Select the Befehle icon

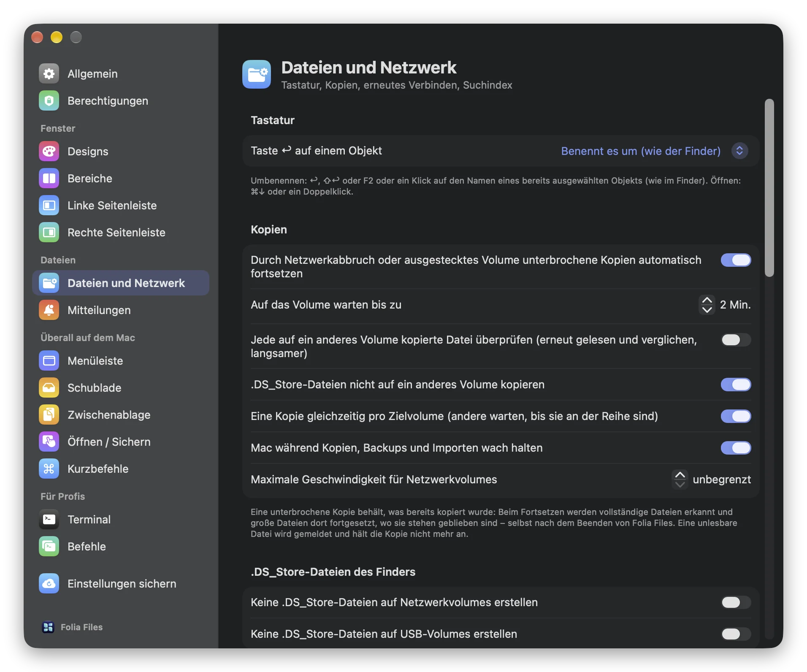[x=49, y=547]
